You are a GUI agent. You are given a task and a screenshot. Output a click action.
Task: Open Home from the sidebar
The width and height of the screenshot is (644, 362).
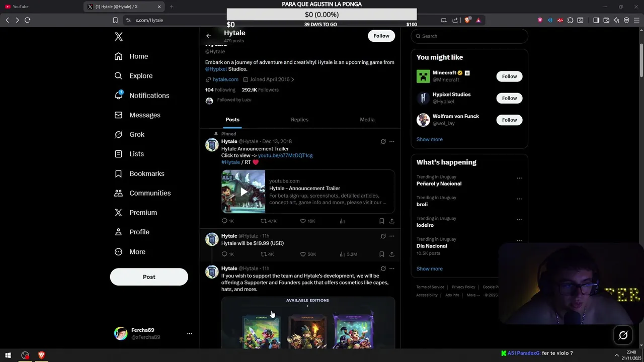click(131, 56)
